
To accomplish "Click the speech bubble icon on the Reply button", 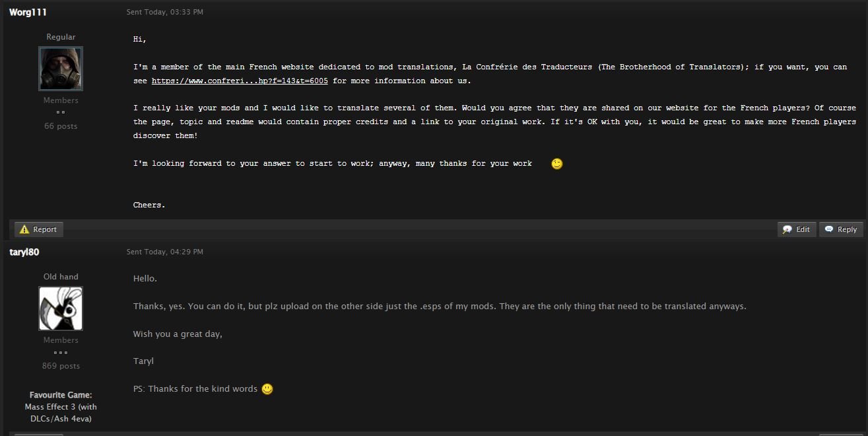I will pos(828,229).
